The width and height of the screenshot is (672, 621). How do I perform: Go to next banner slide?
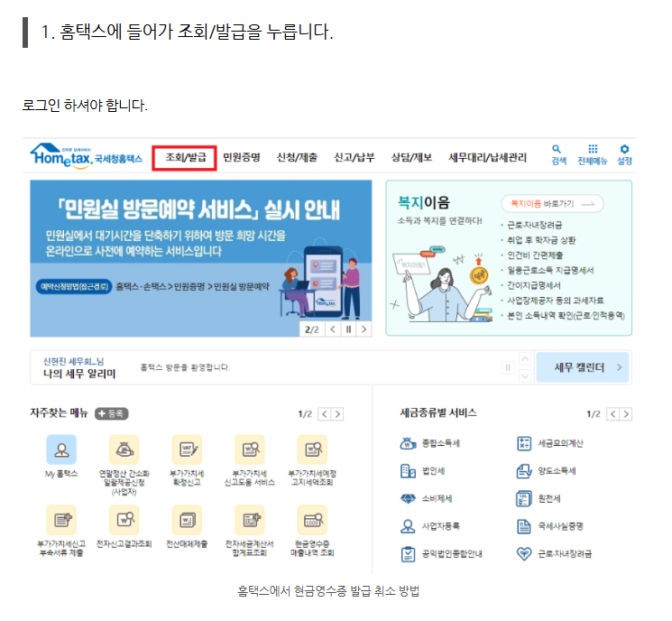click(364, 329)
